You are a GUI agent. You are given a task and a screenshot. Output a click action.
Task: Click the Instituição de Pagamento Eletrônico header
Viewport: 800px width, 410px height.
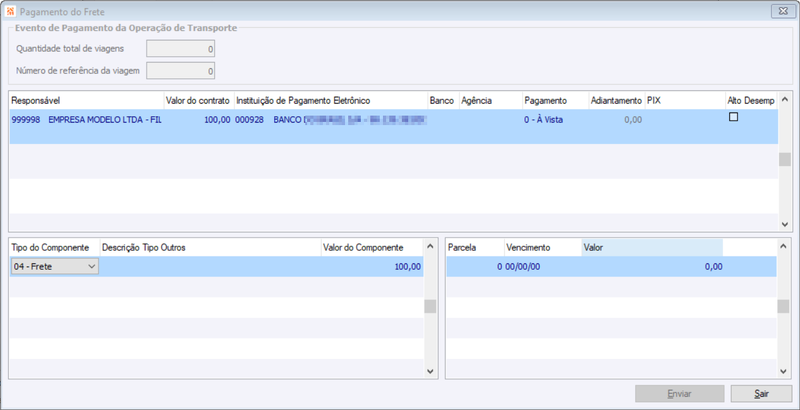point(331,100)
